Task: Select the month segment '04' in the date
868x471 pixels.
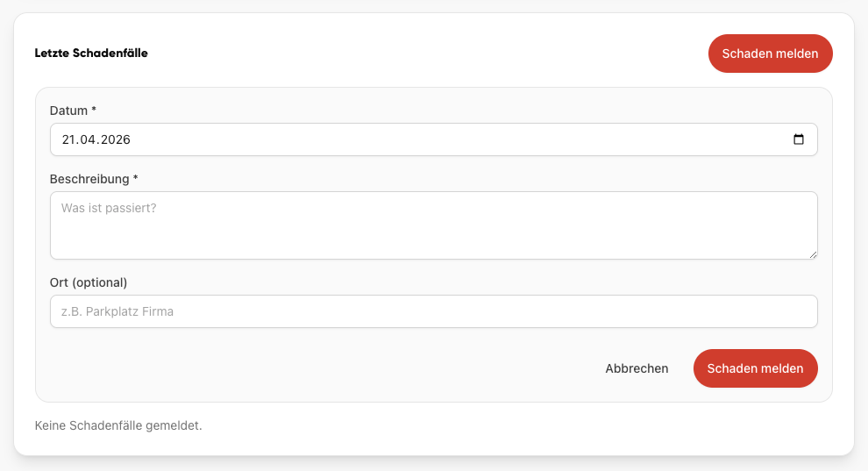Action: [88, 139]
